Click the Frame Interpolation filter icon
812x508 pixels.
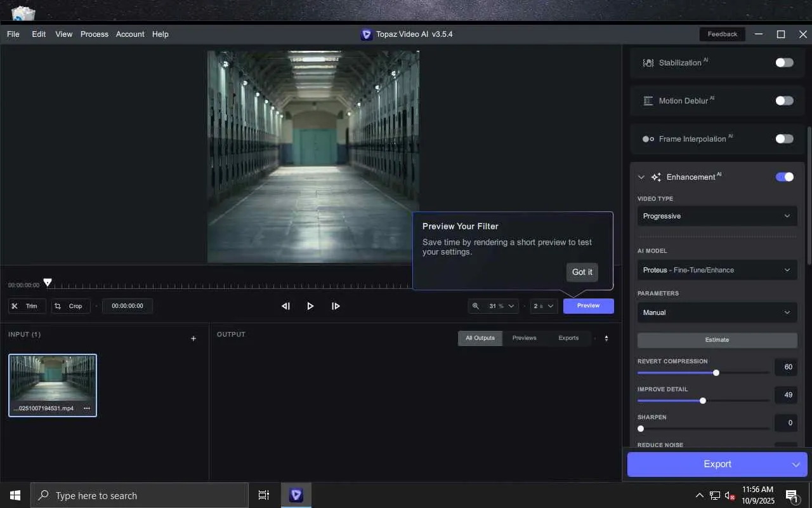648,139
